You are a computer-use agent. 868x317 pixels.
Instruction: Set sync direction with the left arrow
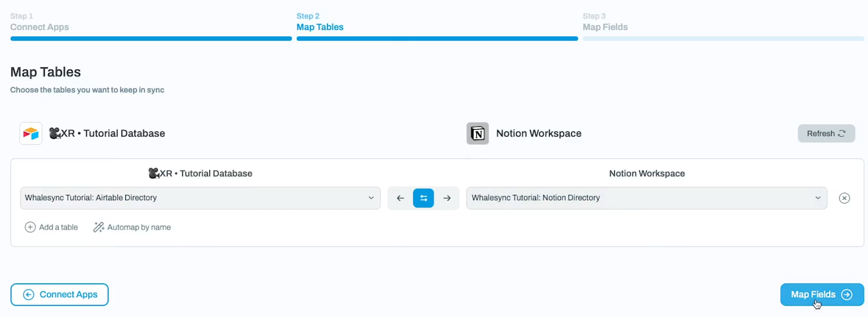[x=400, y=198]
